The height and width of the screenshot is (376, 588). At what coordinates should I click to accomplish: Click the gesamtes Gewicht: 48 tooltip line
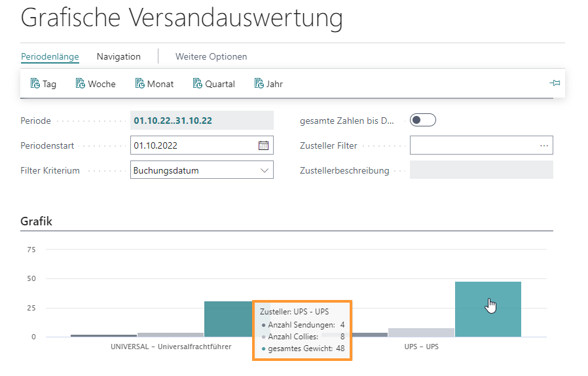click(303, 348)
